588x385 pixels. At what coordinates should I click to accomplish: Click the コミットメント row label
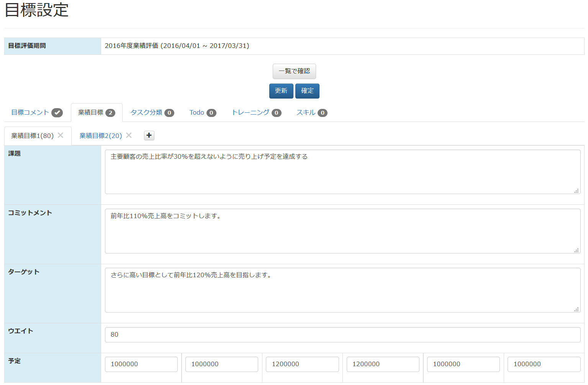(30, 213)
